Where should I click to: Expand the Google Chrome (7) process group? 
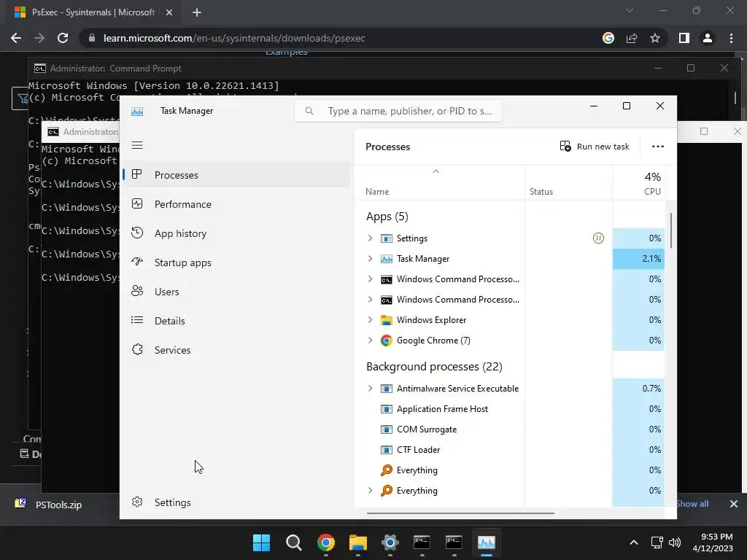point(370,340)
